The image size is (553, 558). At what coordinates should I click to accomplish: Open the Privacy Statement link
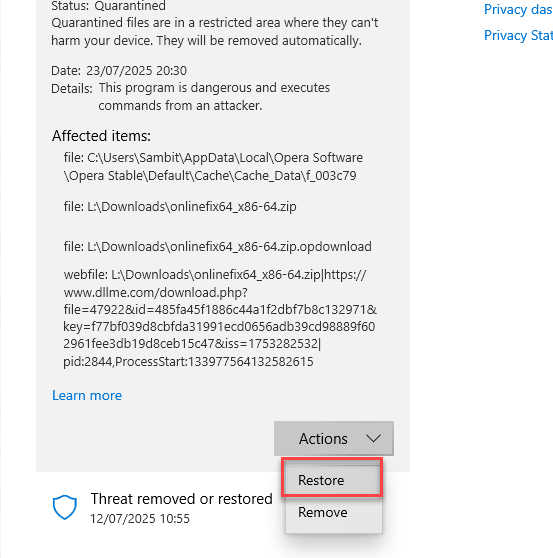click(518, 35)
